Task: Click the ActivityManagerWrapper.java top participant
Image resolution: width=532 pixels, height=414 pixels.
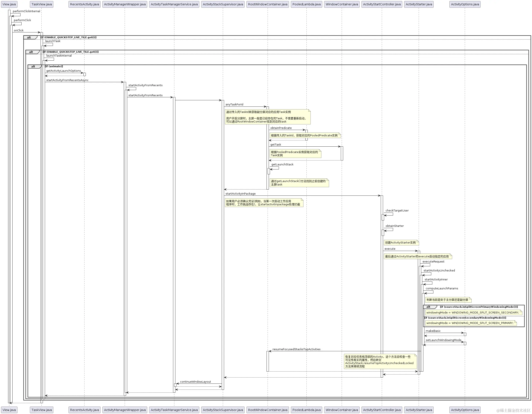Action: pos(125,4)
